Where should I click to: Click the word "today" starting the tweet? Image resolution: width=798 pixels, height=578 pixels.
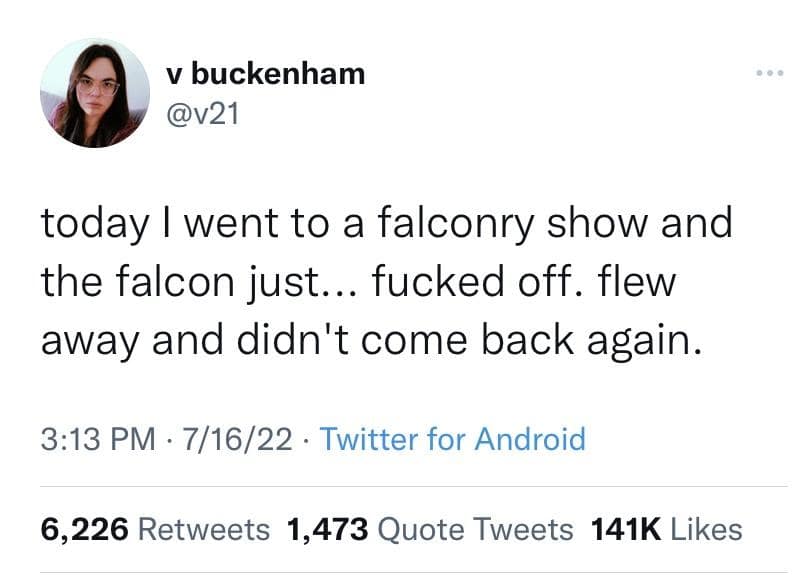tap(95, 225)
